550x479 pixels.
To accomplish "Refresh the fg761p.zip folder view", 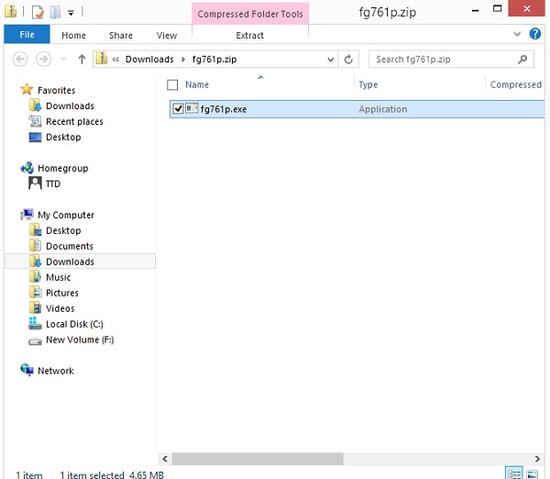I will [348, 59].
